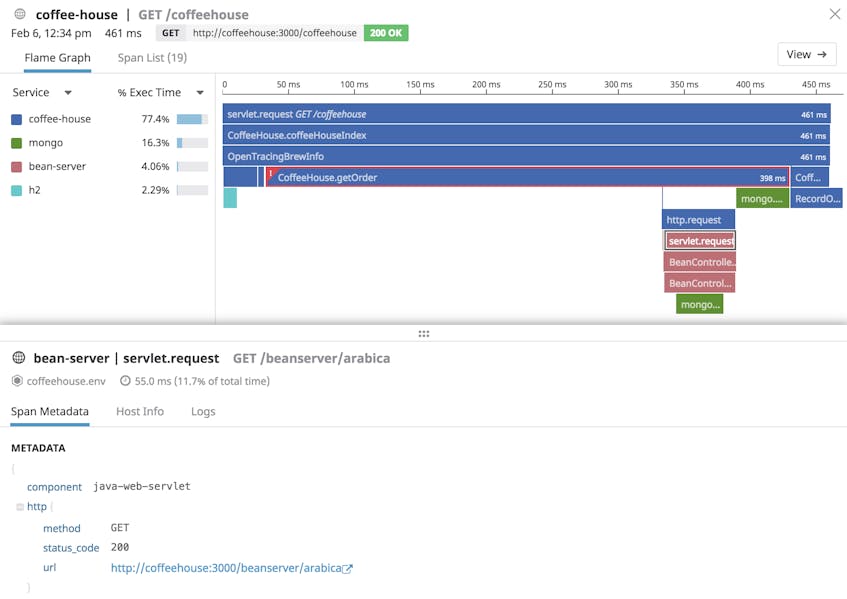Click the View arrow button
Screen dimensions: 847x599
point(806,54)
